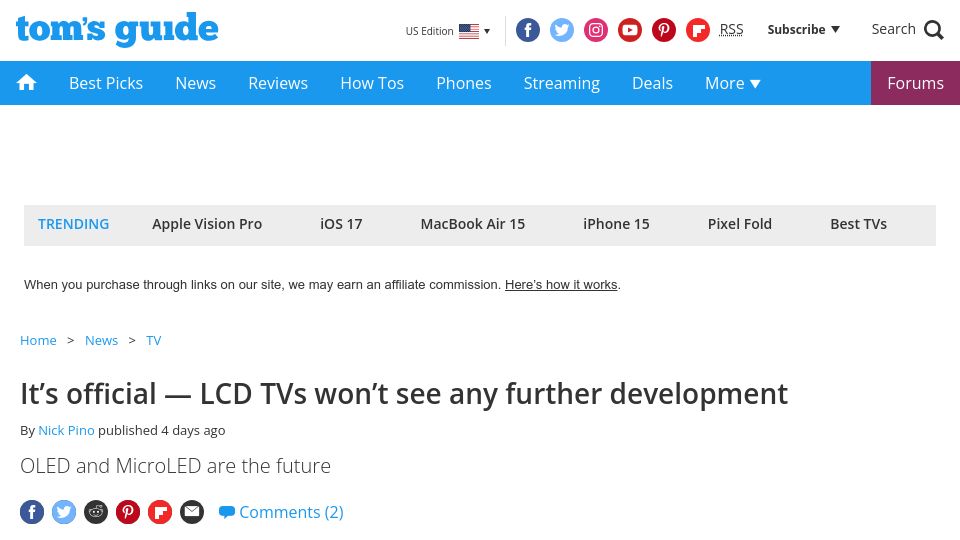960x540 pixels.
Task: Click the 'published 4 days ago' text
Action: point(162,430)
